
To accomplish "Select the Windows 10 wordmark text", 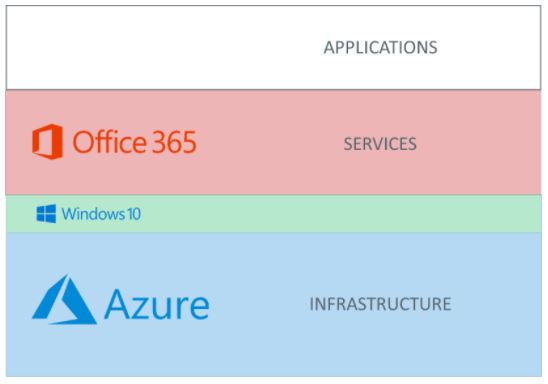I will click(x=101, y=214).
